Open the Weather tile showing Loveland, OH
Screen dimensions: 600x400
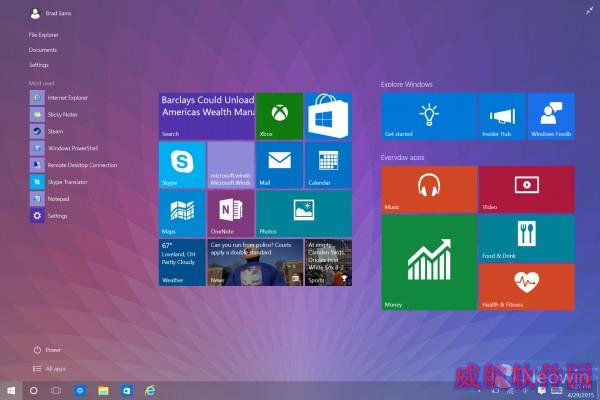pos(182,263)
